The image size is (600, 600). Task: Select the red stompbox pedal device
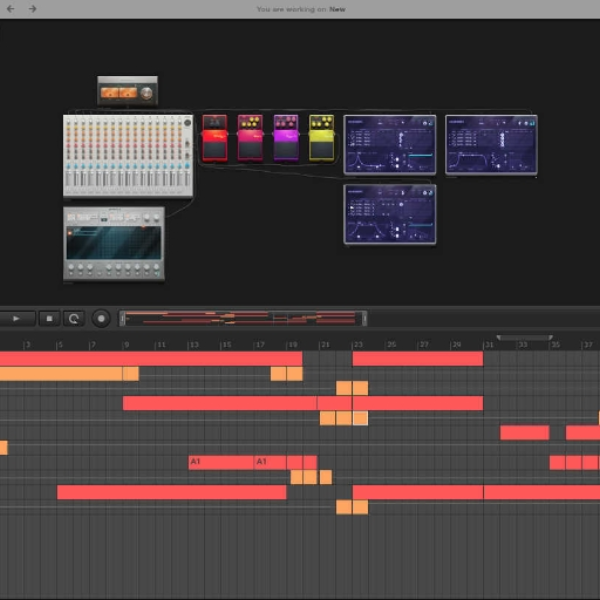tap(215, 138)
